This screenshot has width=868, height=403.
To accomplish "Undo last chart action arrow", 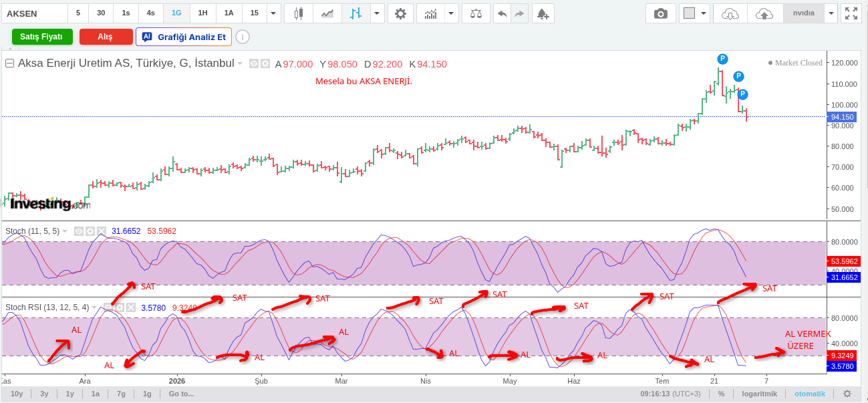I will [x=502, y=13].
